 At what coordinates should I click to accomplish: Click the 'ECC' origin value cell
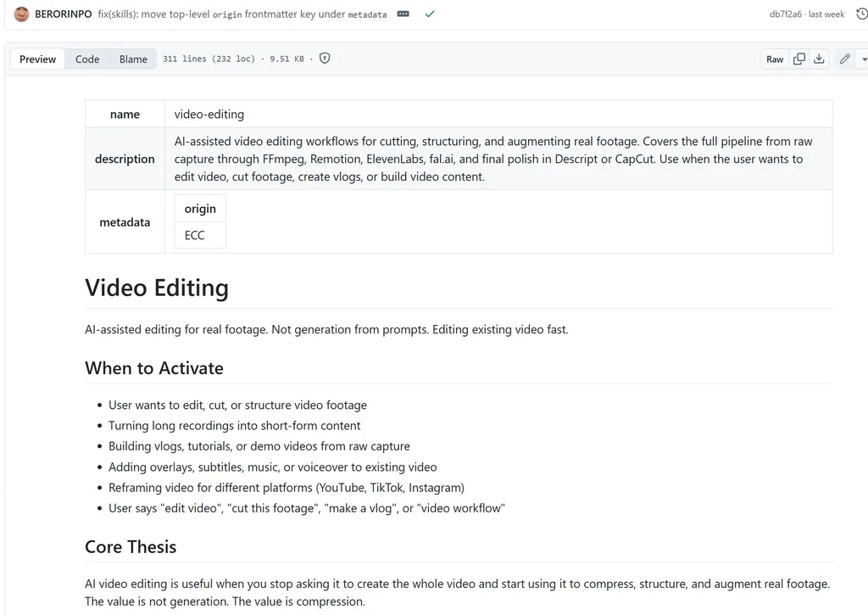click(200, 235)
